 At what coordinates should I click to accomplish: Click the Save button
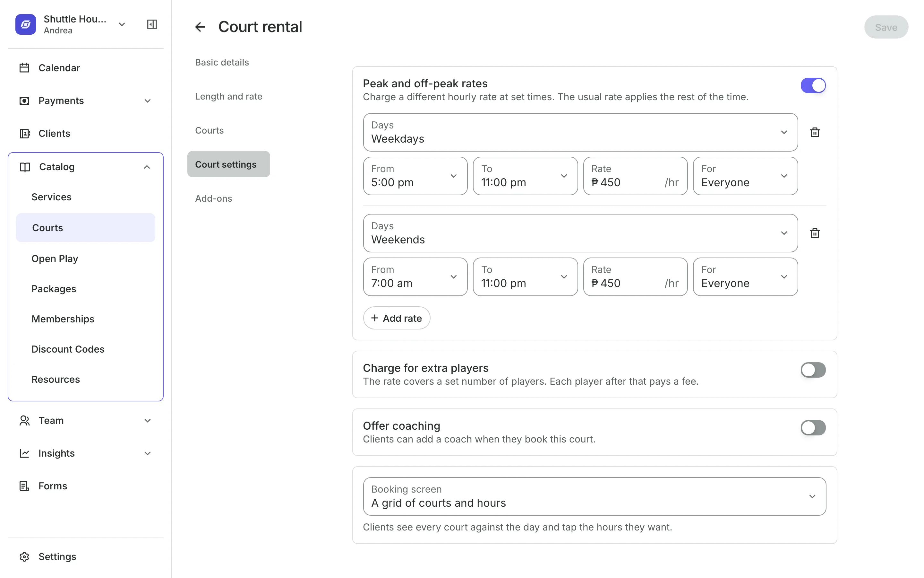[x=886, y=27]
